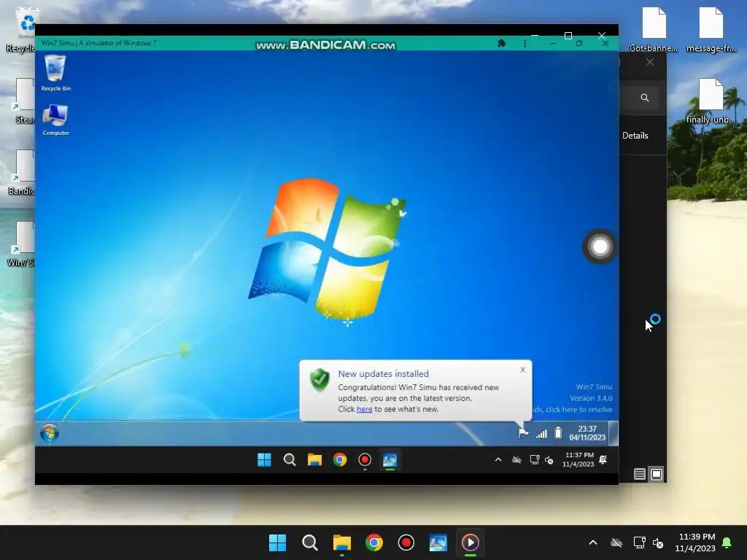Click OneDrive cloud icon in system tray
The height and width of the screenshot is (560, 747).
616,542
